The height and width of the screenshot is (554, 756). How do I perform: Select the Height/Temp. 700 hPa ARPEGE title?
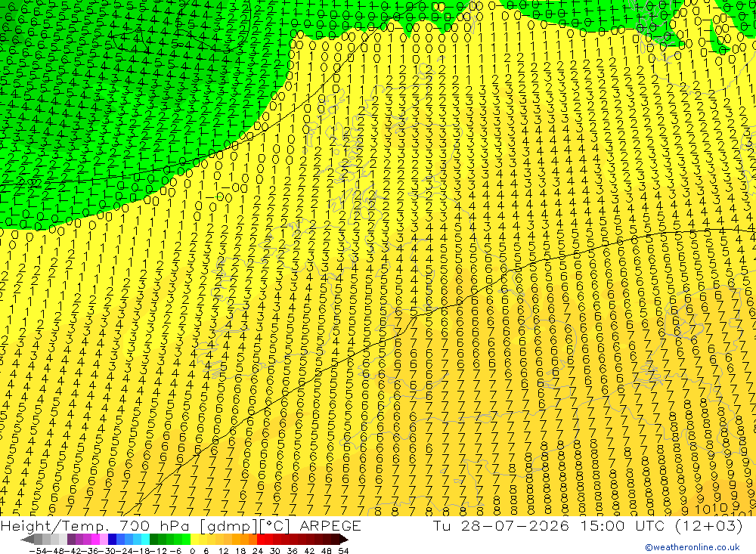click(181, 525)
